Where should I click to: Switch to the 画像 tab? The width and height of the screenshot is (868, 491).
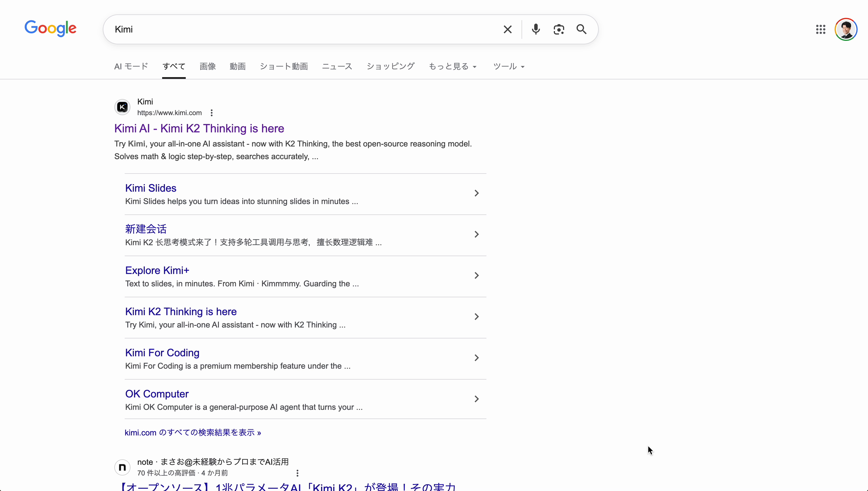tap(207, 66)
